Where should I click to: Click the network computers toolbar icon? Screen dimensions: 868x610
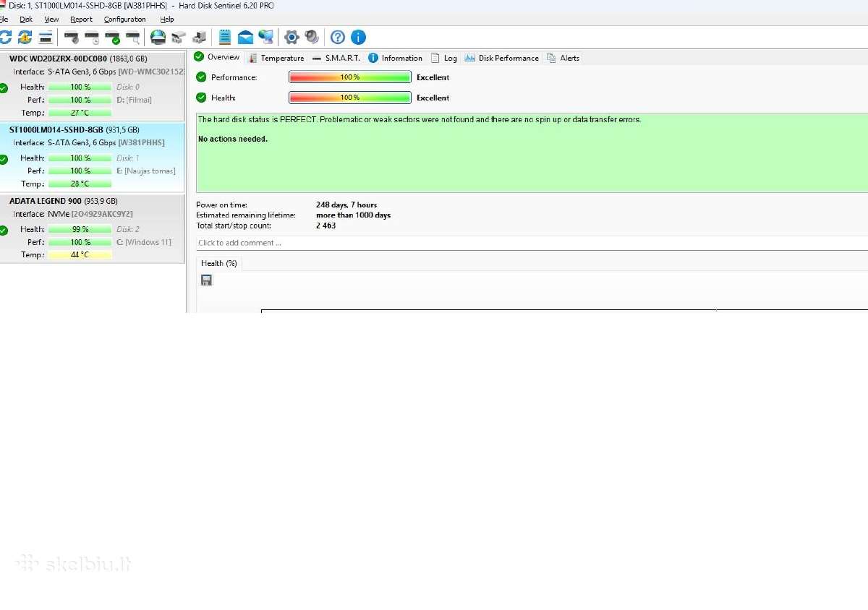click(266, 37)
